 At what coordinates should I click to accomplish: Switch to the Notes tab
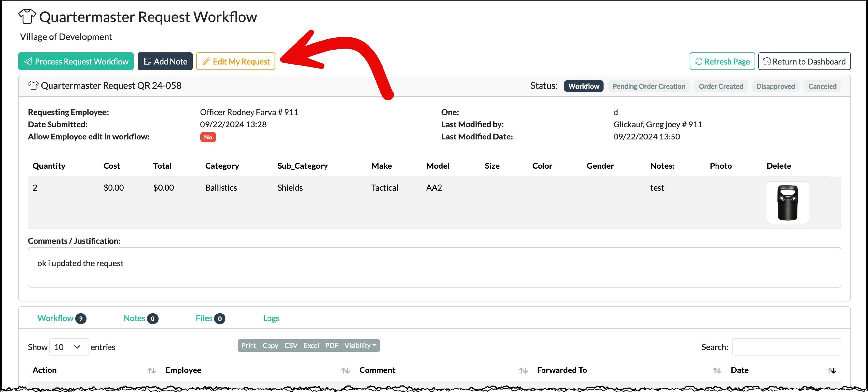(x=135, y=318)
